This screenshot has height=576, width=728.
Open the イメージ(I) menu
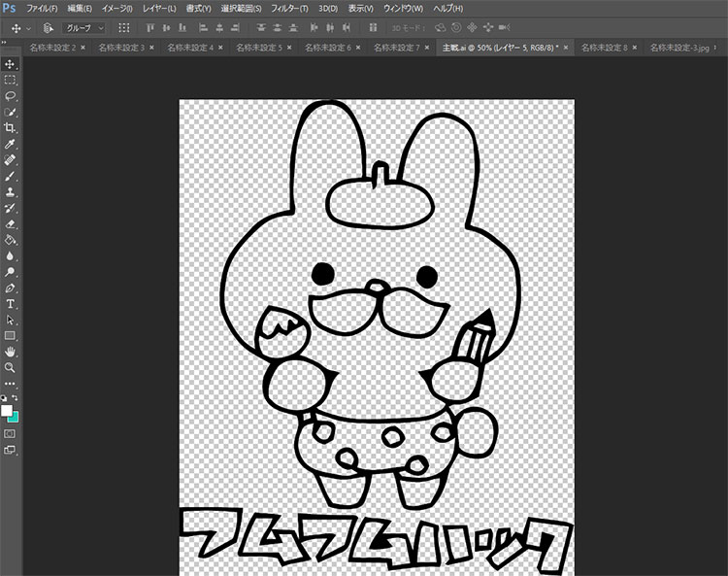[117, 9]
